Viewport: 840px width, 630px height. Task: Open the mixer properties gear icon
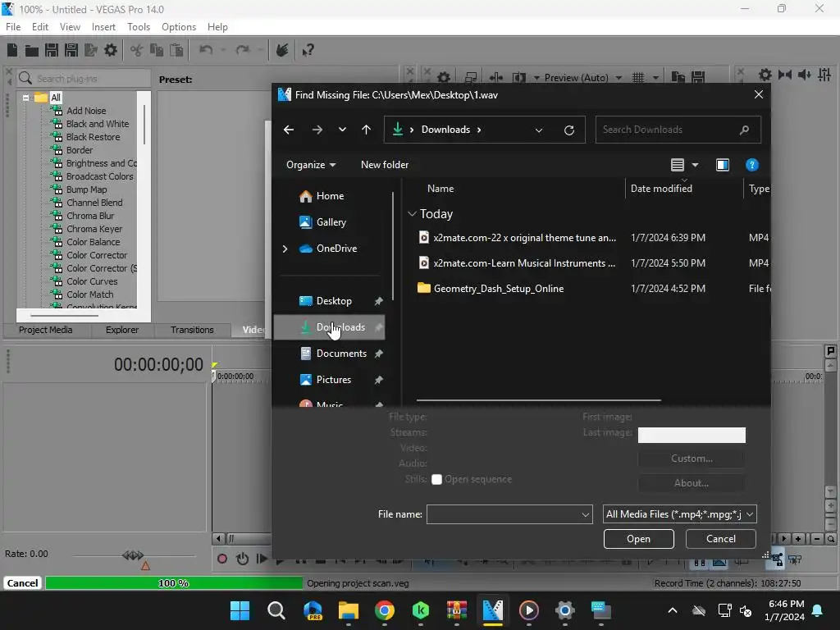765,75
